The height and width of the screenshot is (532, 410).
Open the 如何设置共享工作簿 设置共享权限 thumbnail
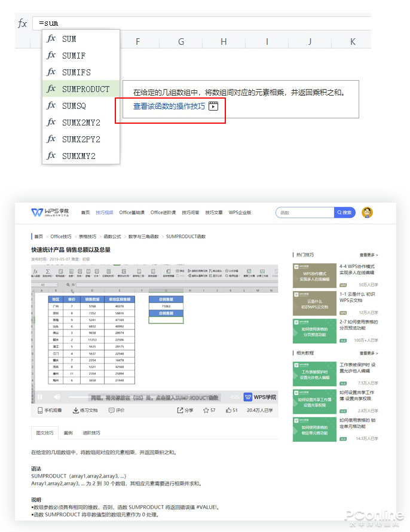pyautogui.click(x=314, y=402)
